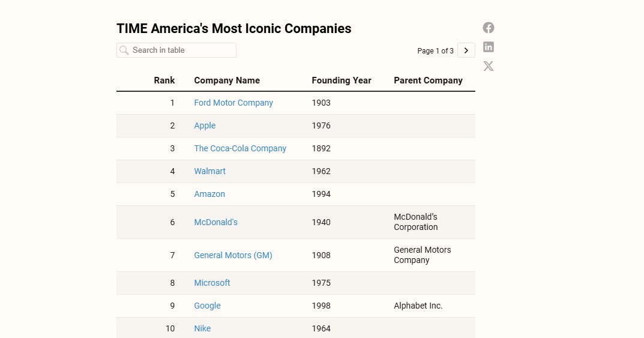
Task: Sort by the Parent Company header
Action: pyautogui.click(x=428, y=80)
